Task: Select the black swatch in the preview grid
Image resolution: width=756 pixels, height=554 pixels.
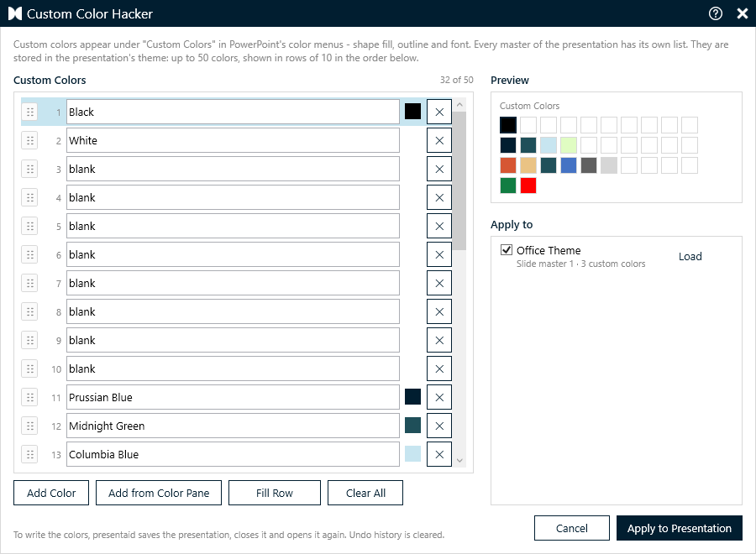Action: [508, 125]
